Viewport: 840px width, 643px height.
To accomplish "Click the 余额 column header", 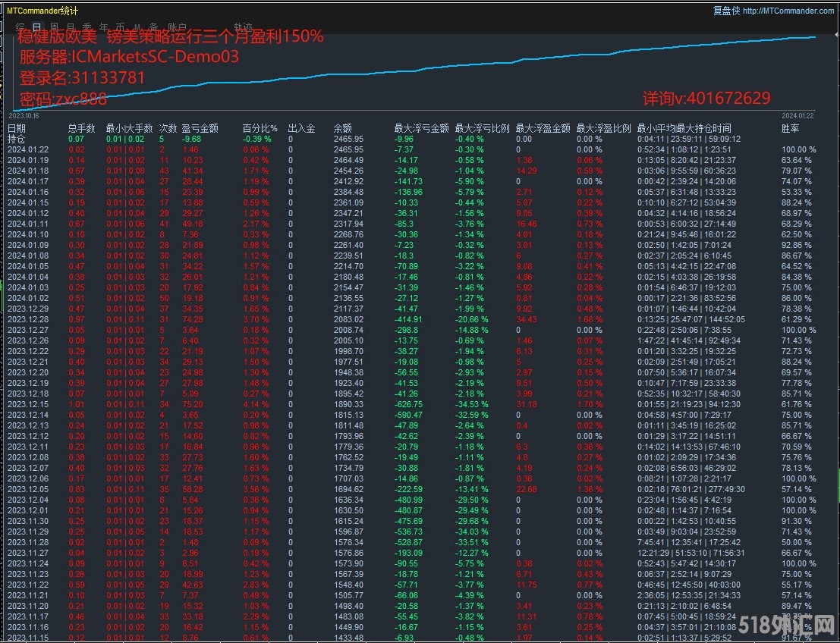I will [342, 129].
